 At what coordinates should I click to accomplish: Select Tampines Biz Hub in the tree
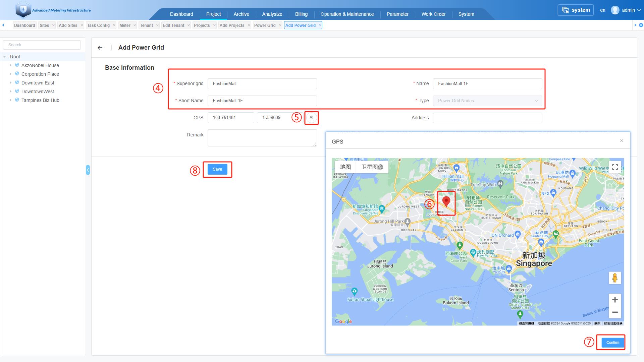[40, 100]
